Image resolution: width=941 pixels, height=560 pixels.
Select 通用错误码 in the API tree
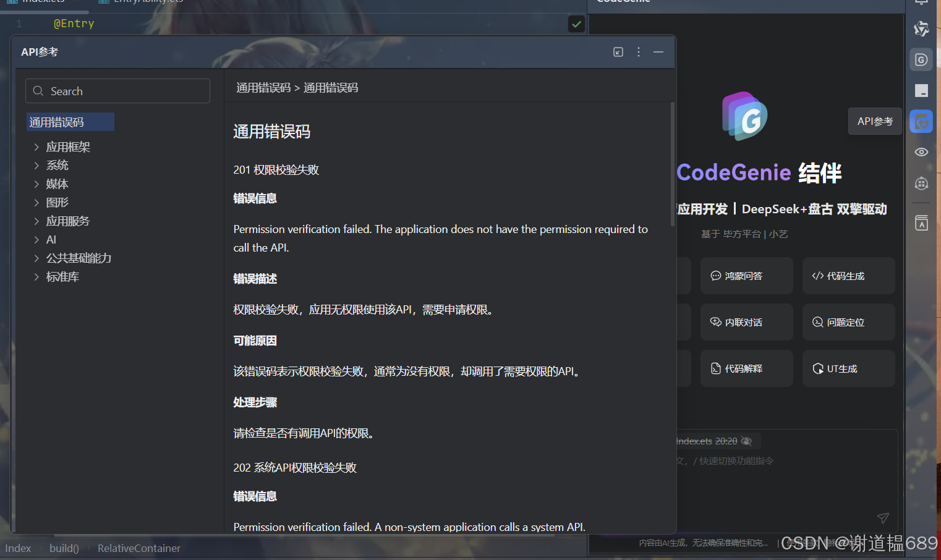pos(57,122)
